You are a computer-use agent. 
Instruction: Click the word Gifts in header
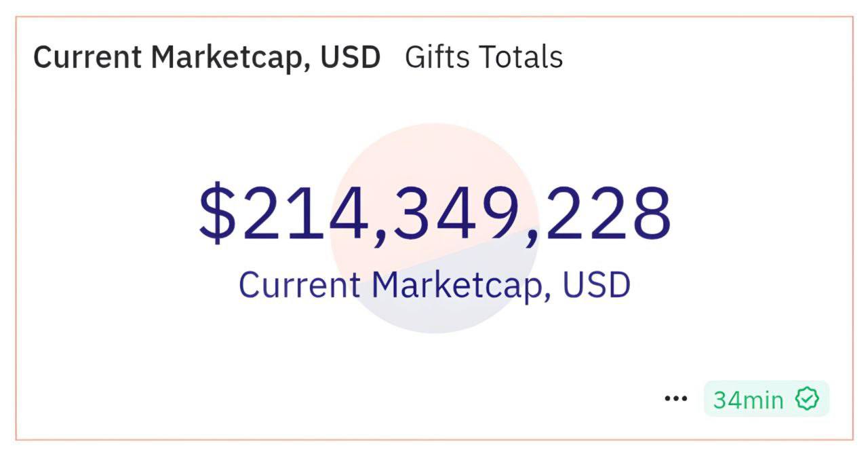438,57
